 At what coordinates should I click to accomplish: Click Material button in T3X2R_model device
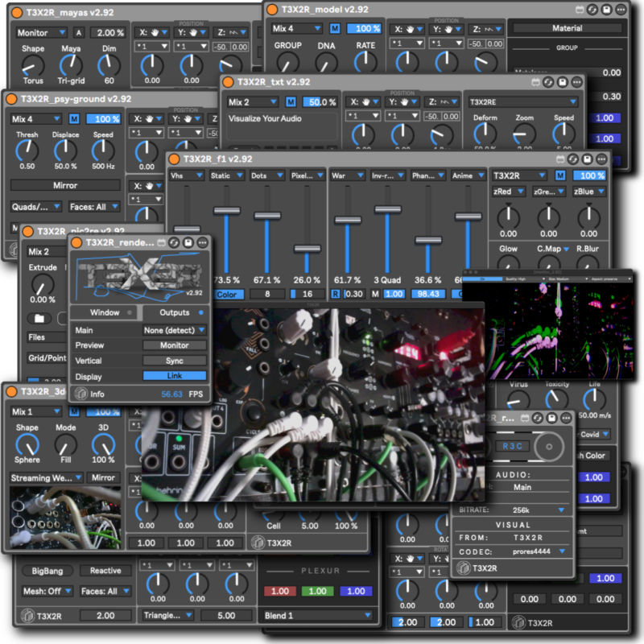pos(567,28)
